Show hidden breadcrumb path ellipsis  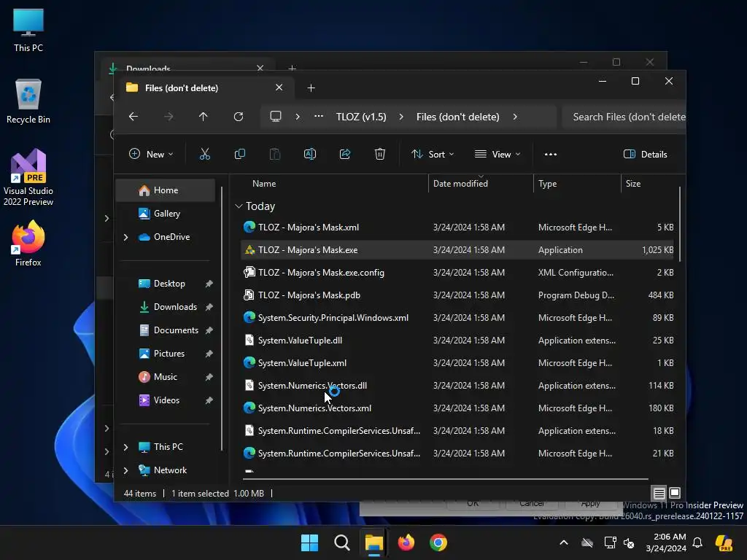(x=319, y=116)
